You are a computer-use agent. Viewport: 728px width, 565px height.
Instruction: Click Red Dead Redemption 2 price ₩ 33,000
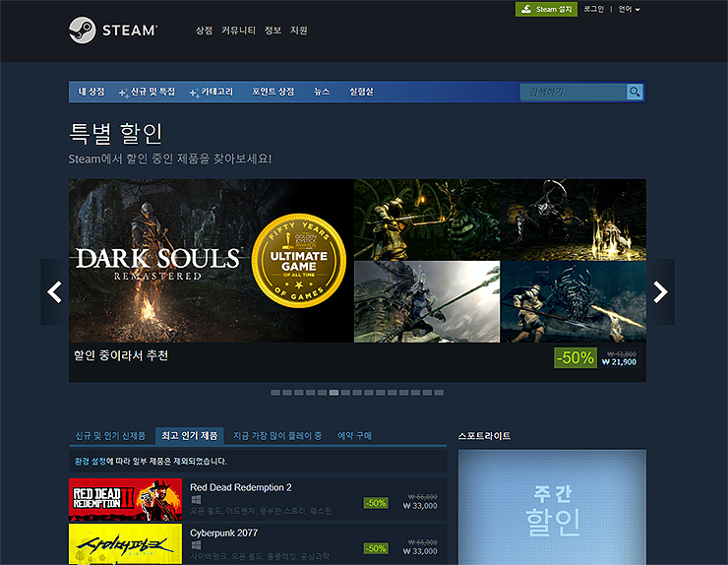point(420,506)
